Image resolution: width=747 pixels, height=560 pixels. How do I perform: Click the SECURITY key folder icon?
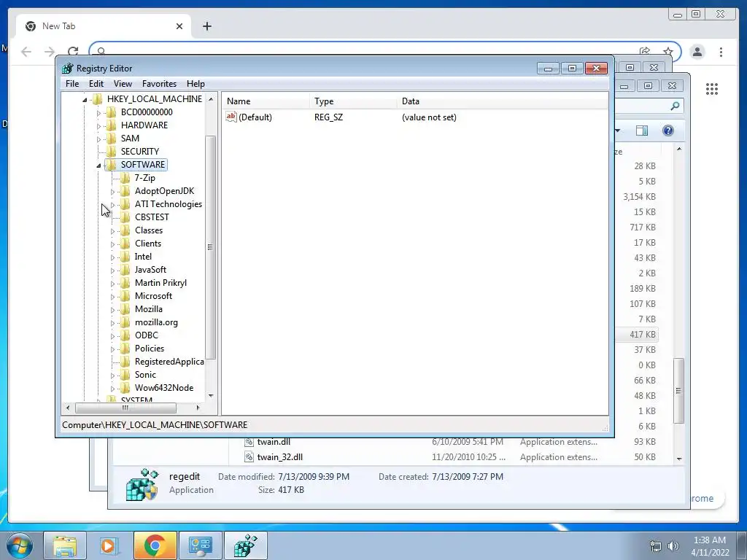[x=112, y=152]
